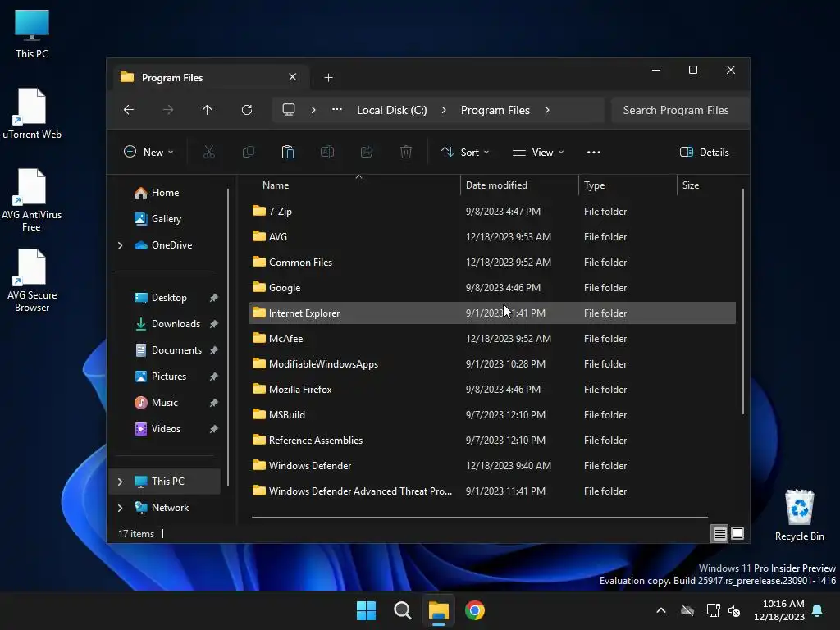Expand hidden breadcrumb path ellipsis
Viewport: 840px width, 630px height.
(337, 110)
